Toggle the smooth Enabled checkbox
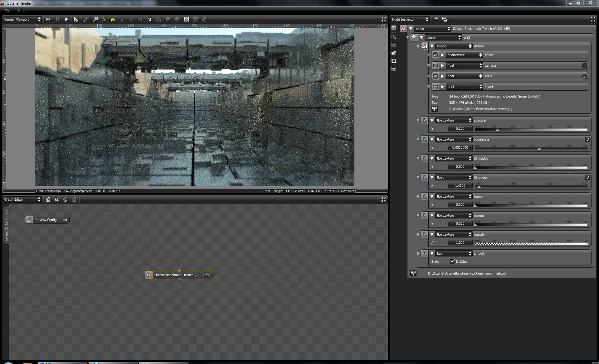This screenshot has height=364, width=599. (452, 261)
